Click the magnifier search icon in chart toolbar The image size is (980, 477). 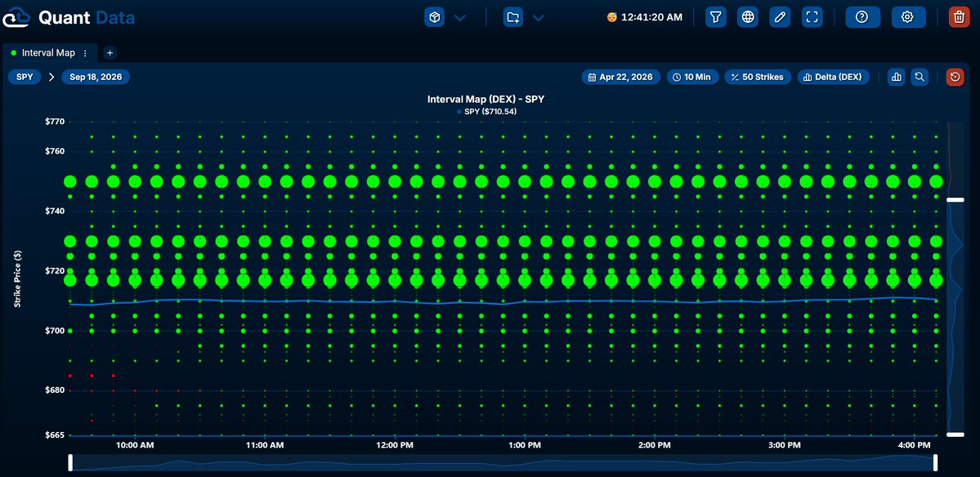click(x=920, y=77)
